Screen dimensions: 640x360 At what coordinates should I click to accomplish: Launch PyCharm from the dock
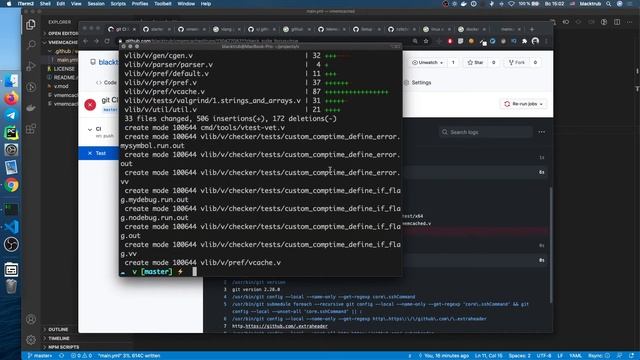[11, 133]
